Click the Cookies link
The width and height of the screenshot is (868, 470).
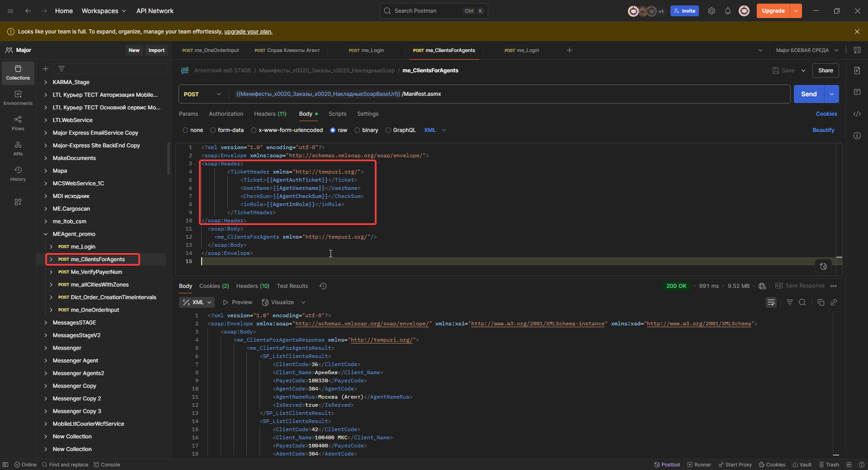point(826,114)
